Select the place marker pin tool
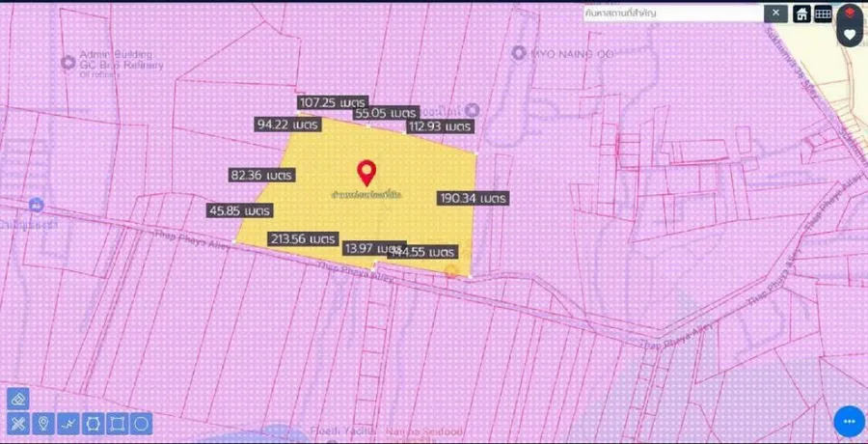 [x=43, y=424]
